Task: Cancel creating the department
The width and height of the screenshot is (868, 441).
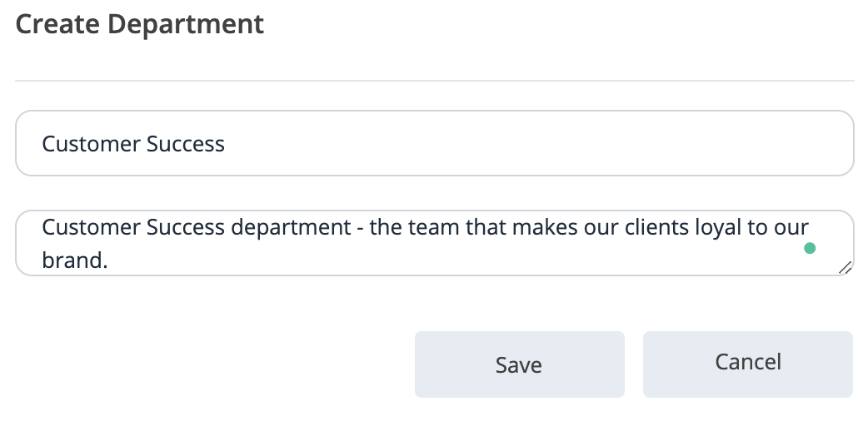Action: click(747, 362)
